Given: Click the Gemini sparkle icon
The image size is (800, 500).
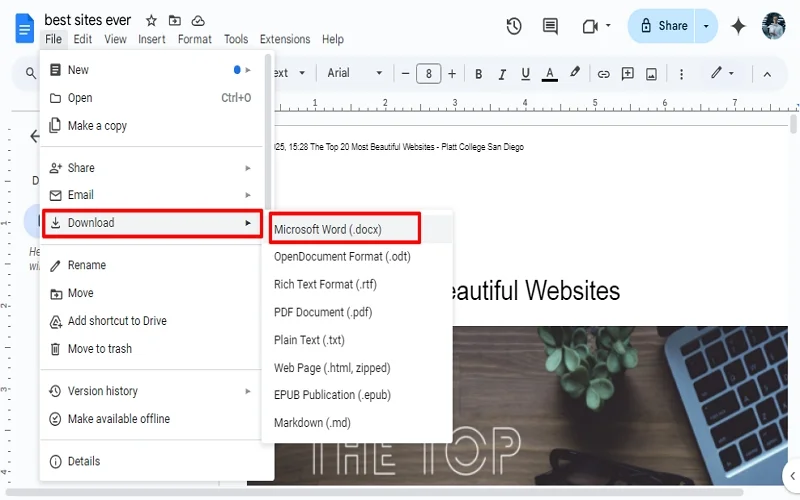Looking at the screenshot, I should click(738, 26).
